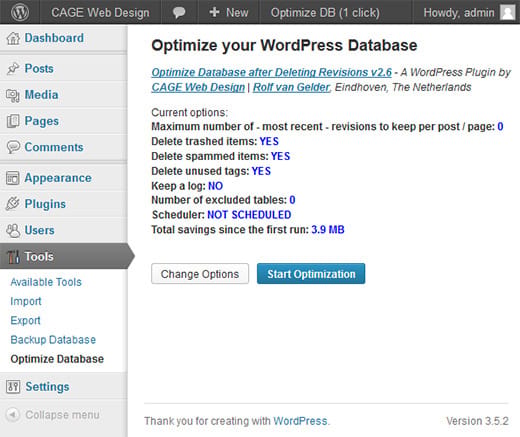Go to the Users menu
The image size is (520, 437).
[x=40, y=230]
